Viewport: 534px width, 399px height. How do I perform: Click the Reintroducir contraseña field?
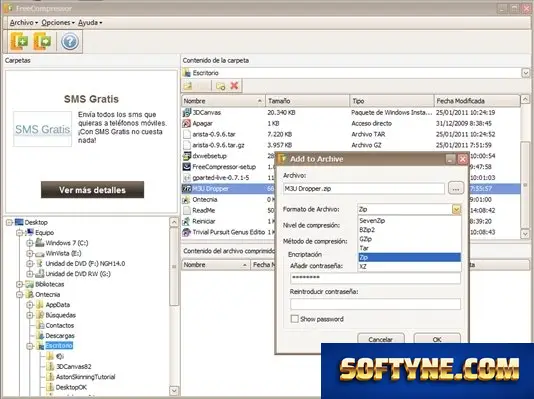(x=375, y=304)
